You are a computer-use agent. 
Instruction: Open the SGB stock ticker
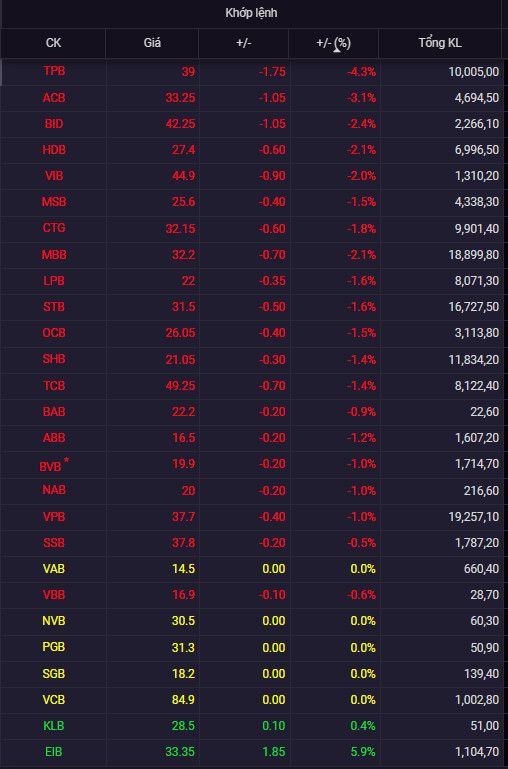tap(54, 674)
